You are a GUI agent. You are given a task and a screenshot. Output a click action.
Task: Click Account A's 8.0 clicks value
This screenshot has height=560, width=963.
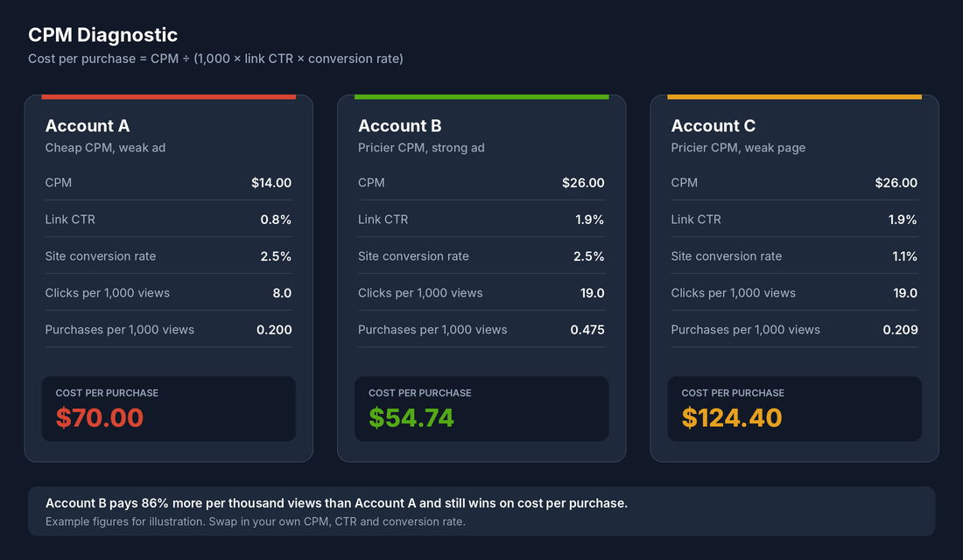pos(282,293)
